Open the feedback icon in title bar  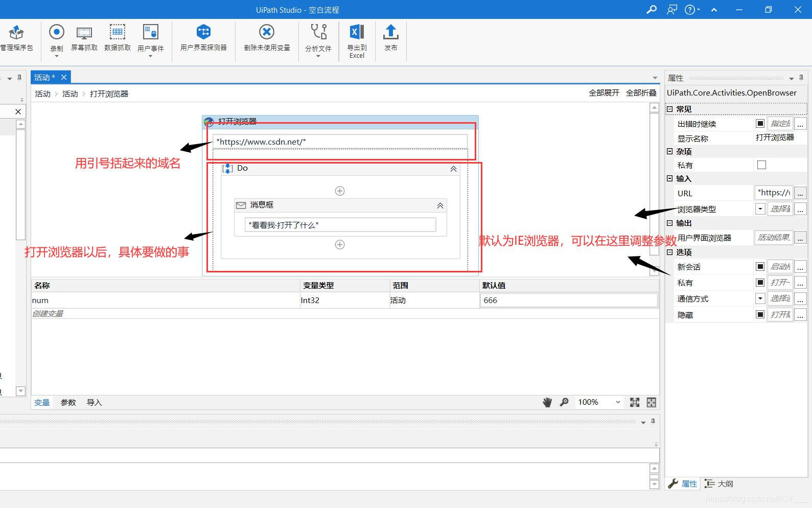672,9
